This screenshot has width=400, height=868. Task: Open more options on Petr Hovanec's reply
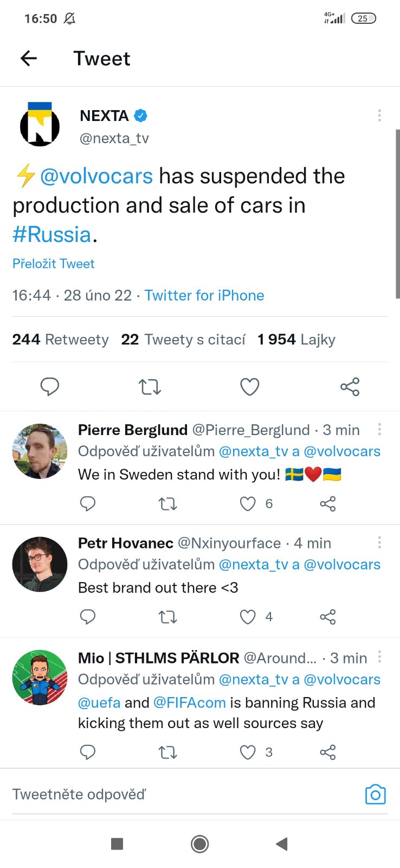379,542
